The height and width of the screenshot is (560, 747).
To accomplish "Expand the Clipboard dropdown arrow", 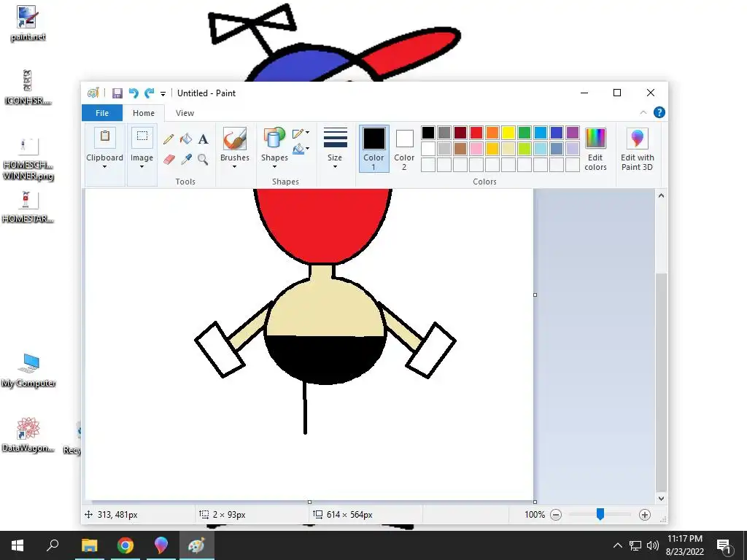I will [x=104, y=167].
